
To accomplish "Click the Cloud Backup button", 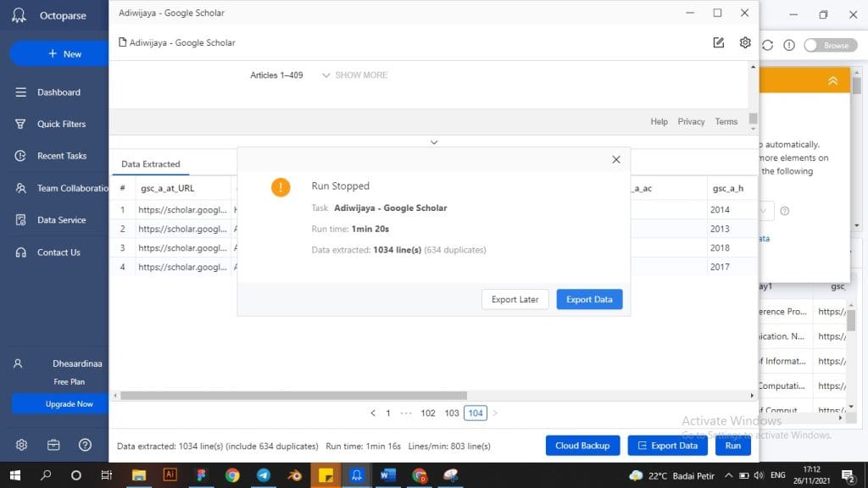I will (582, 446).
